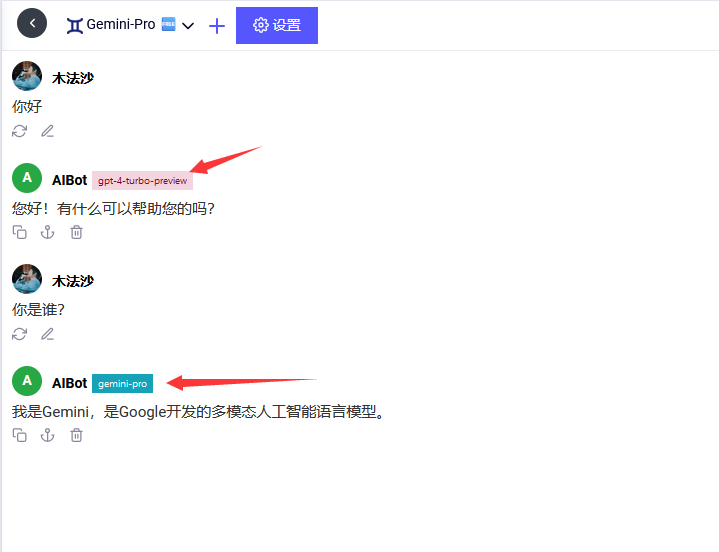
Task: Click 木法沙's avatar on the 你好 message
Action: point(27,77)
